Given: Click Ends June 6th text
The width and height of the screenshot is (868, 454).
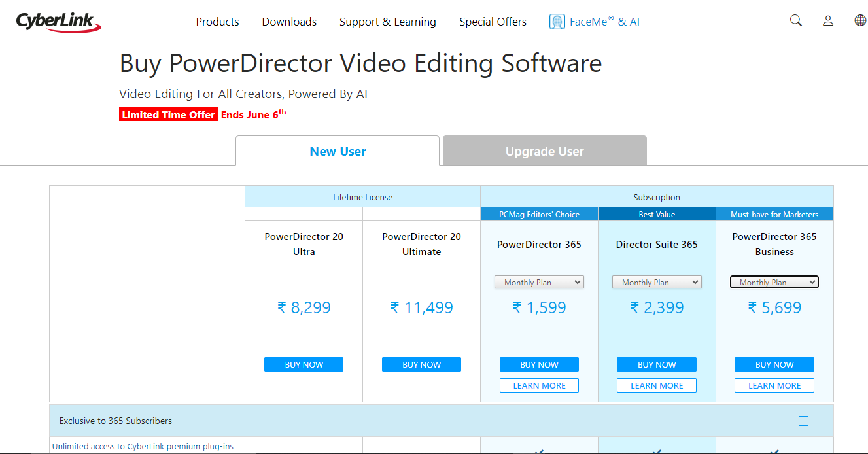Looking at the screenshot, I should click(253, 114).
